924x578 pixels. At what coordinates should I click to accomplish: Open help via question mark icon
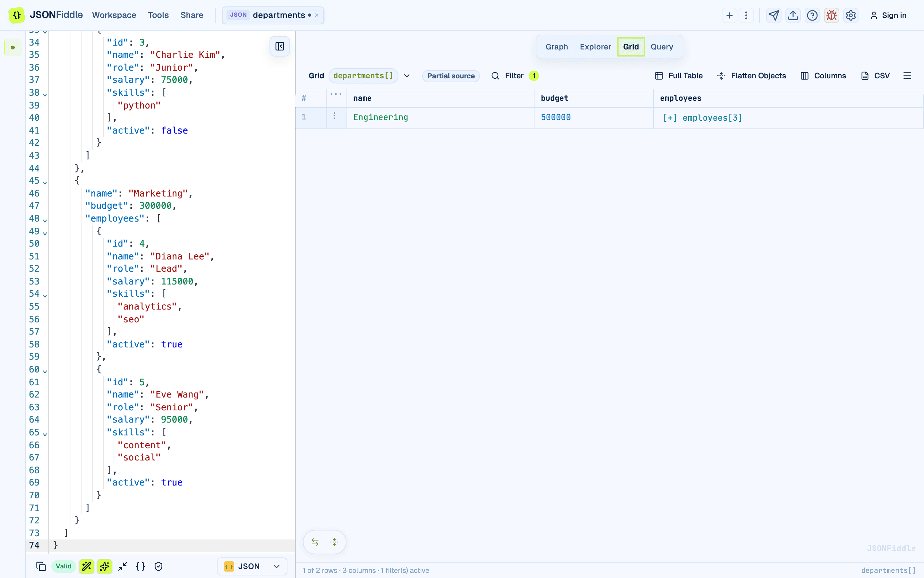pyautogui.click(x=812, y=15)
